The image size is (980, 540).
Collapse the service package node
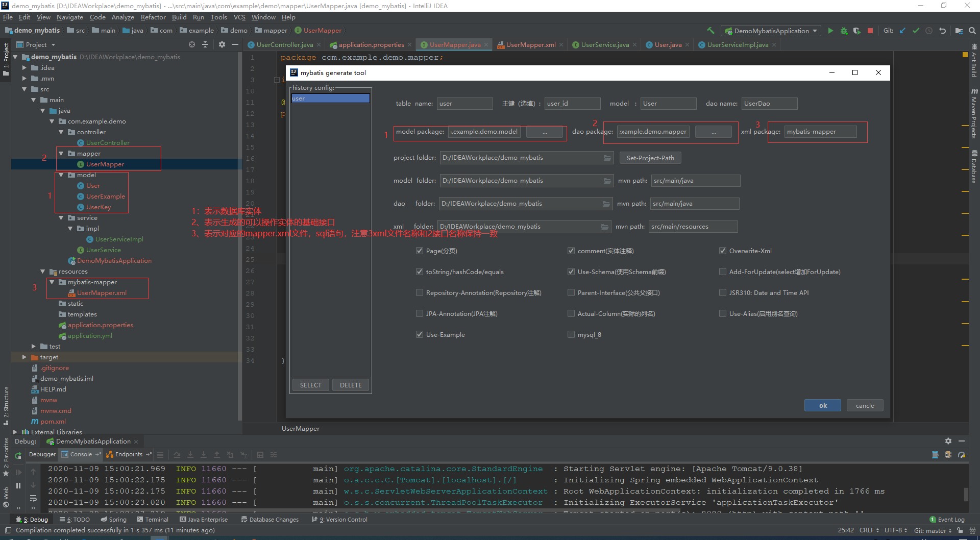pyautogui.click(x=61, y=217)
